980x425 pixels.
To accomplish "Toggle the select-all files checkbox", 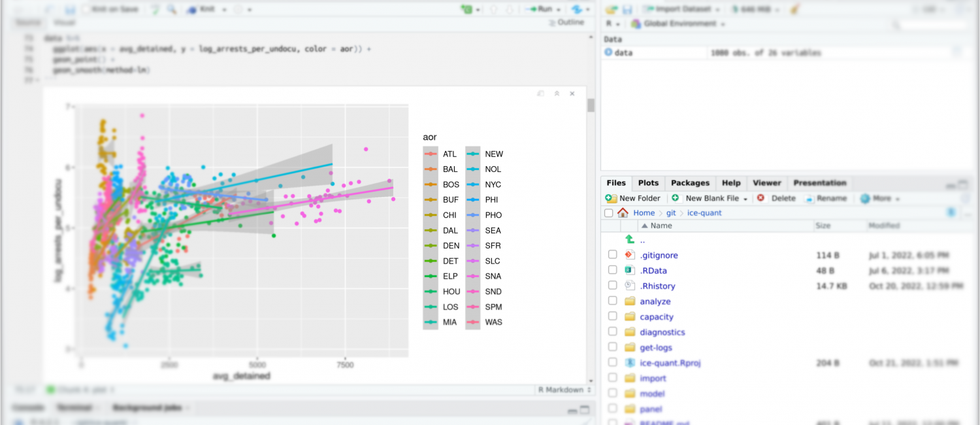I will point(609,213).
